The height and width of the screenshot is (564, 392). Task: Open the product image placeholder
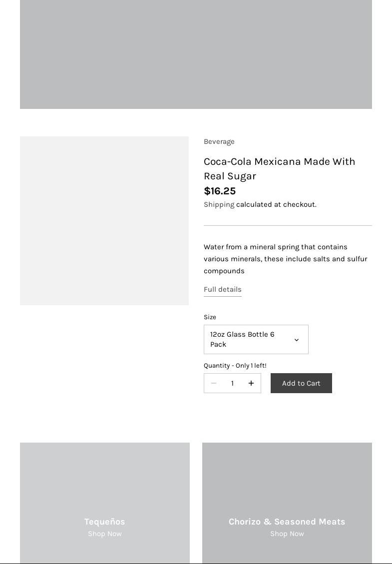point(104,220)
